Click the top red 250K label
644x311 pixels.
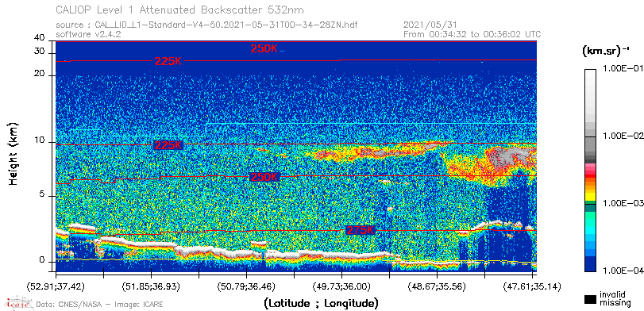click(264, 49)
